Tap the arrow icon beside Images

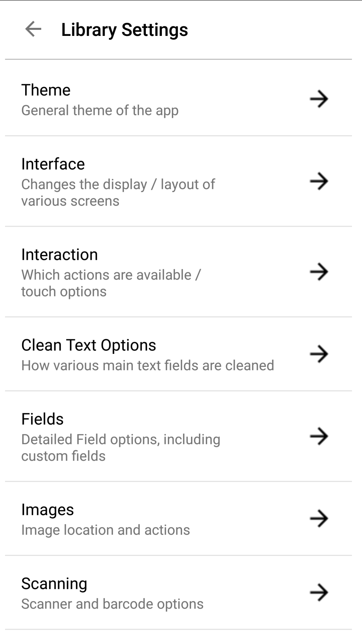coord(319,519)
